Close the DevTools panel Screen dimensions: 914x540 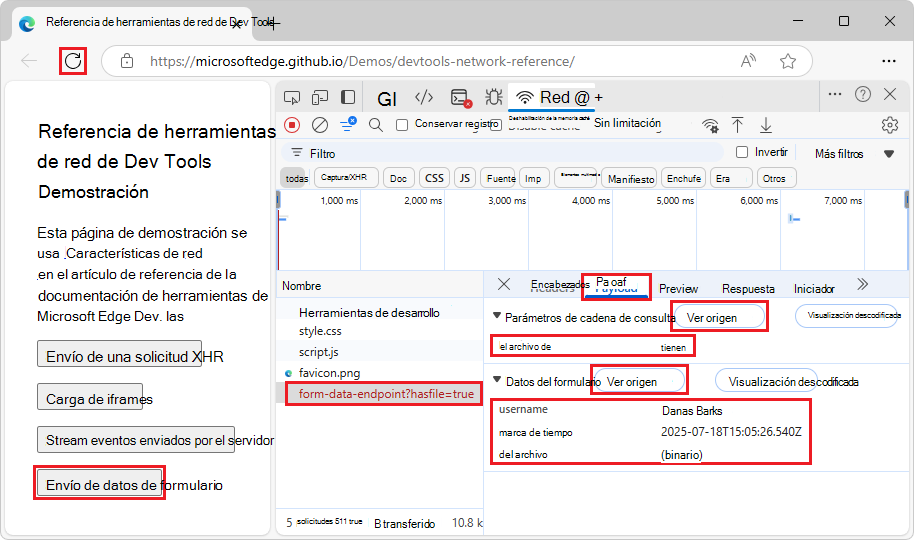click(x=890, y=94)
